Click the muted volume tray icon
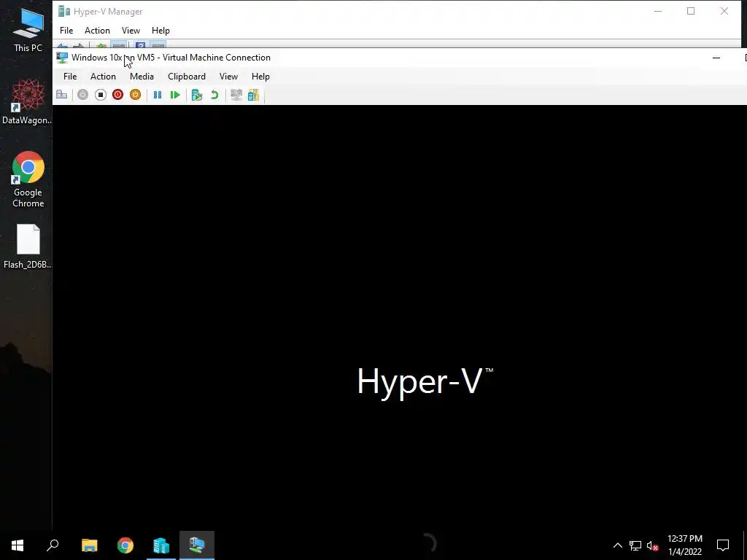747x560 pixels. [653, 545]
